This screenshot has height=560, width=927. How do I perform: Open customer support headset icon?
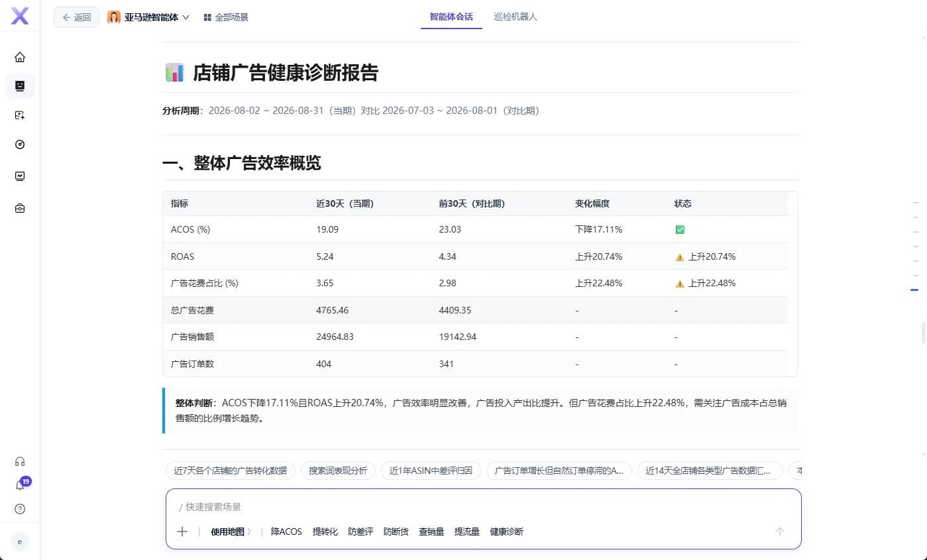pyautogui.click(x=20, y=461)
